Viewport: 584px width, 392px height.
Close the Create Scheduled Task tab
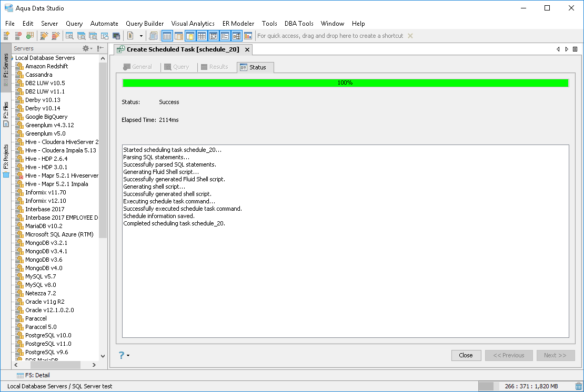247,49
